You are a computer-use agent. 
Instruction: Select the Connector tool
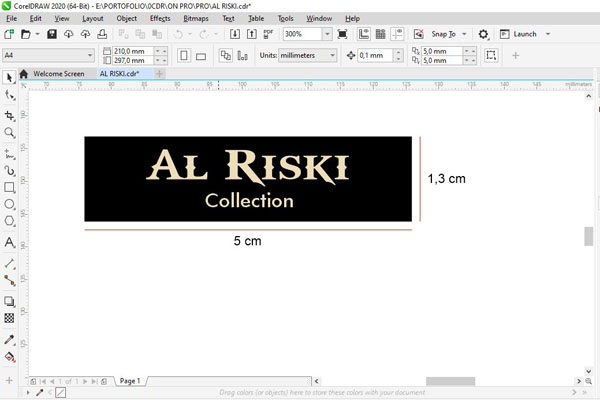pyautogui.click(x=9, y=281)
